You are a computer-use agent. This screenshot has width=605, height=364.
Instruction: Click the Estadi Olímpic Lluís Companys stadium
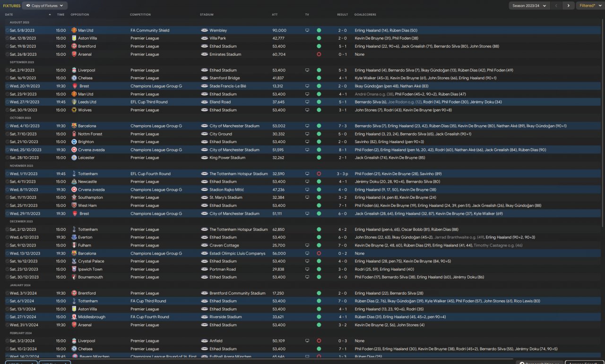click(237, 254)
